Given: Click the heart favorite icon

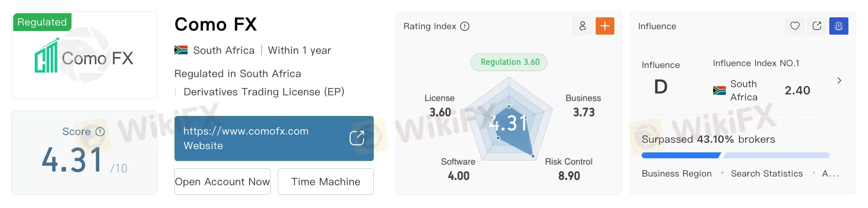Looking at the screenshot, I should click(795, 26).
